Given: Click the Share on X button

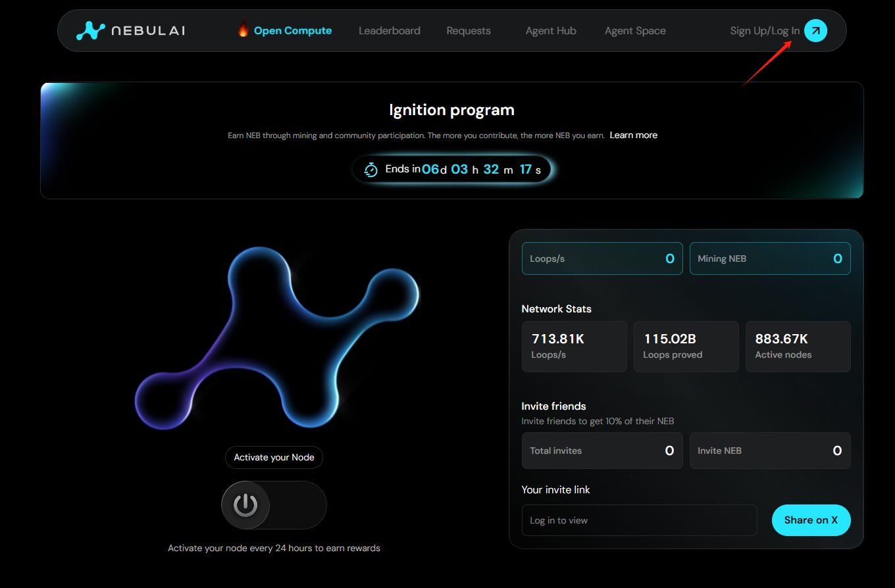Looking at the screenshot, I should coord(811,520).
